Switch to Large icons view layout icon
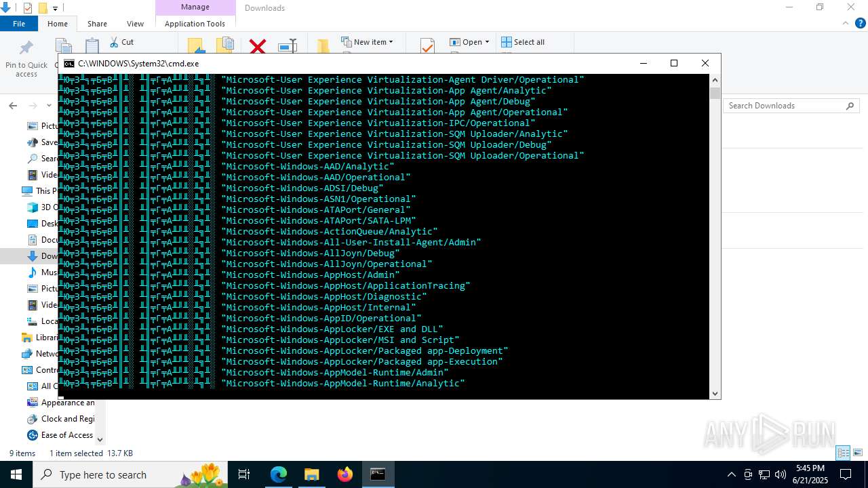868x488 pixels. [858, 453]
